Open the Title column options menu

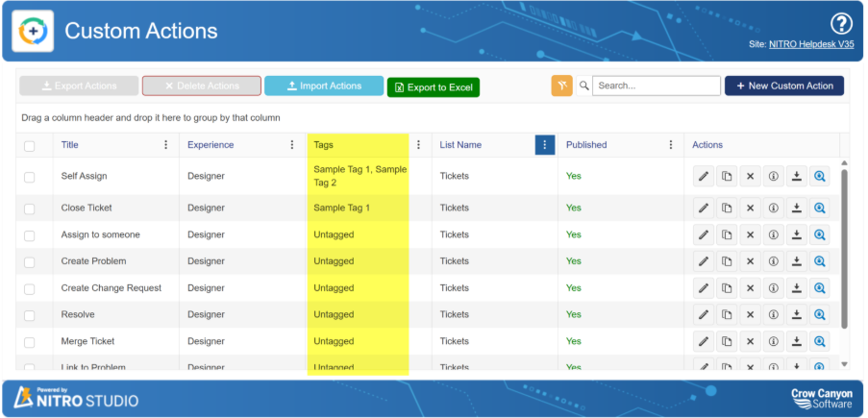tap(165, 145)
